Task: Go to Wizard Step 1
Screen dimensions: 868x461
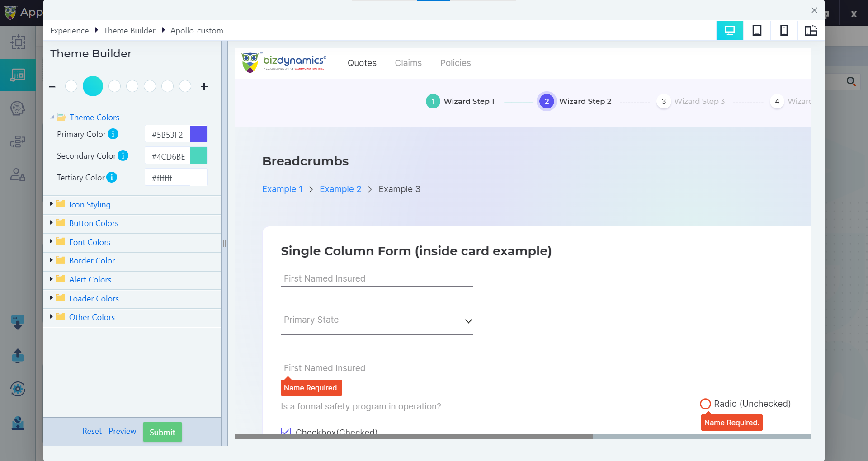Action: (460, 101)
